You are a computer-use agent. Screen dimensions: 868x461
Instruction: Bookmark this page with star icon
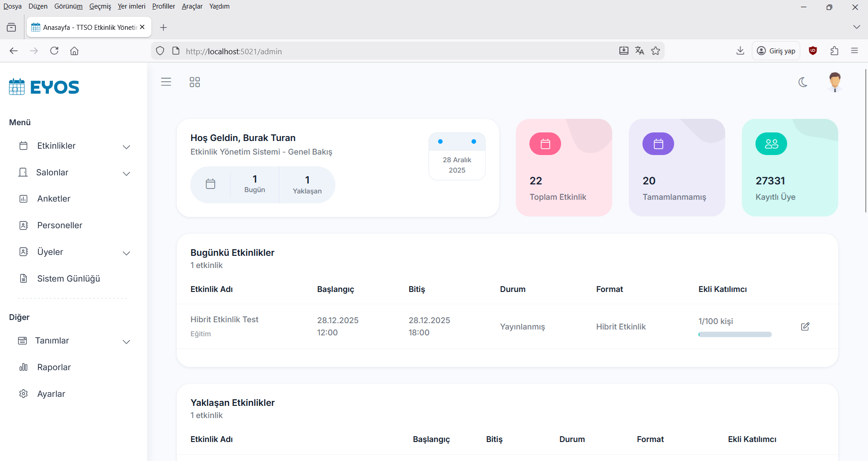tap(656, 51)
